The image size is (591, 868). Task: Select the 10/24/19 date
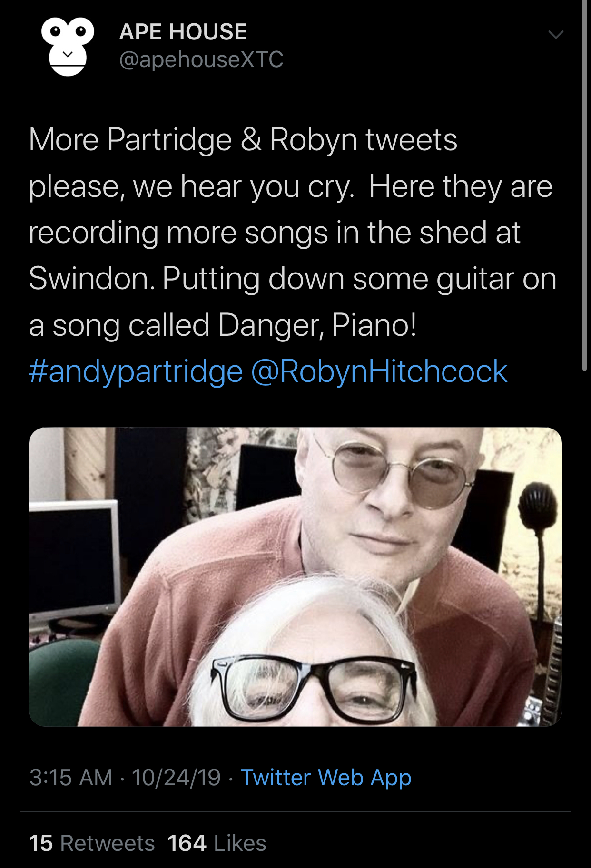pyautogui.click(x=176, y=778)
